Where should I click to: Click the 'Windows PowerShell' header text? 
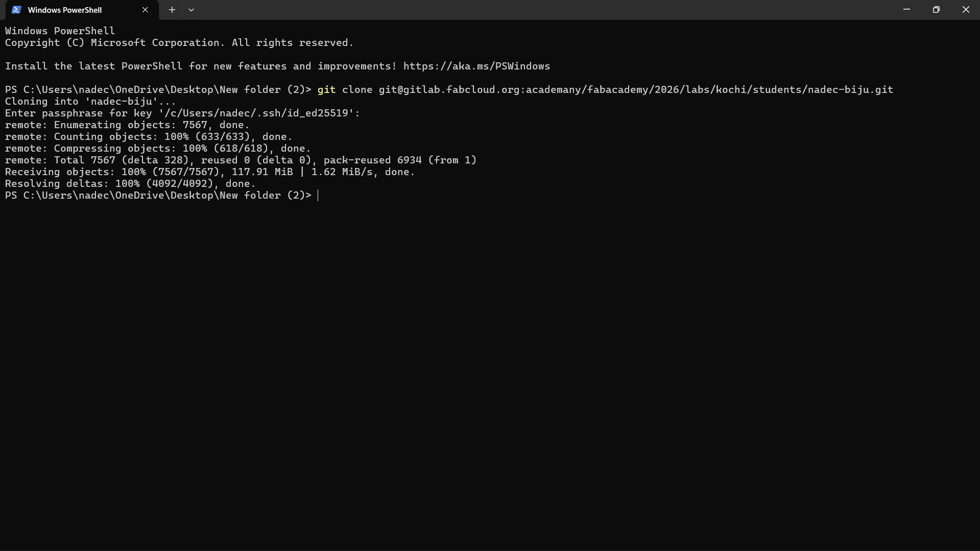60,30
